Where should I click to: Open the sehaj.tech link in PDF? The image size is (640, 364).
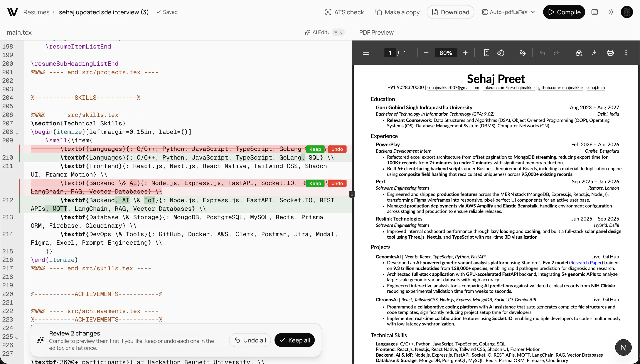(x=595, y=88)
